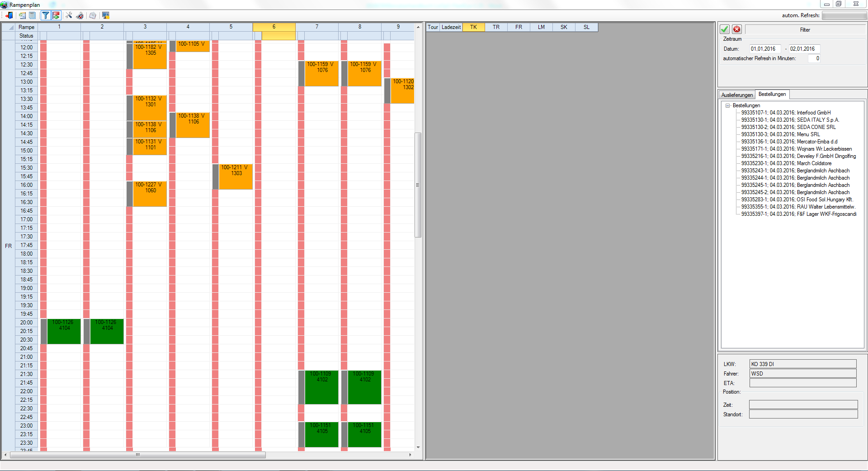Click the Filter header button
The width and height of the screenshot is (868, 471).
pos(805,30)
